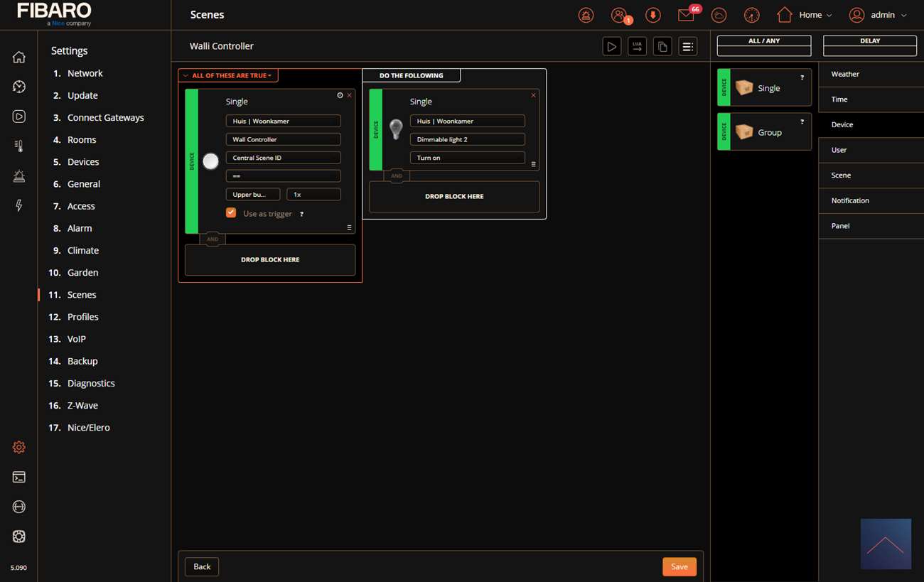Run the scene with the play icon
This screenshot has width=924, height=582.
(611, 47)
